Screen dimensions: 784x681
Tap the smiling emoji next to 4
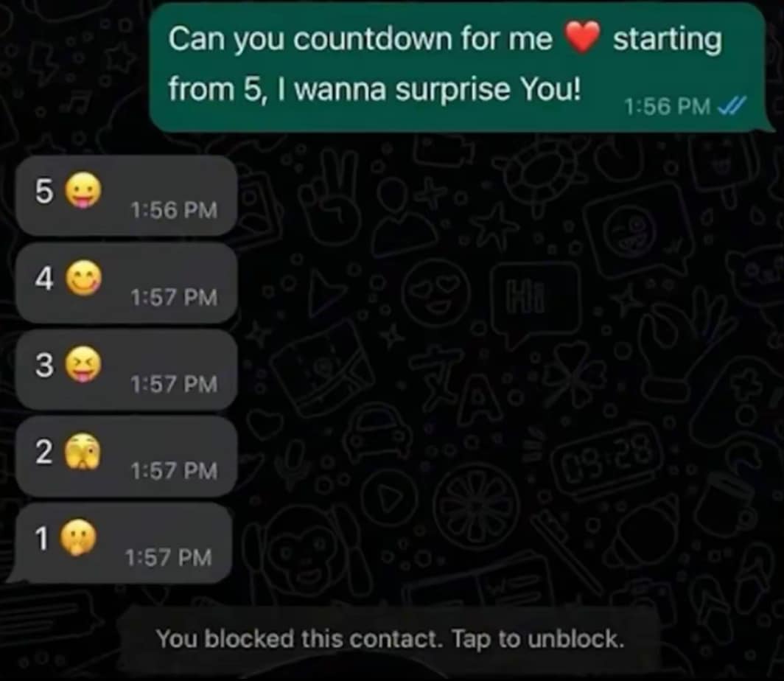[x=84, y=278]
